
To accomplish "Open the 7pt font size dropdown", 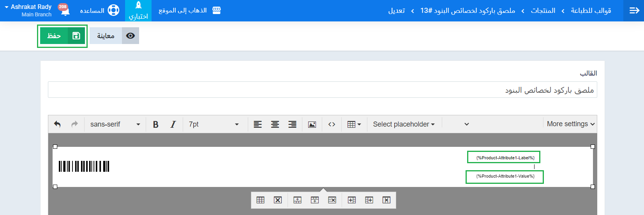I will pyautogui.click(x=213, y=124).
